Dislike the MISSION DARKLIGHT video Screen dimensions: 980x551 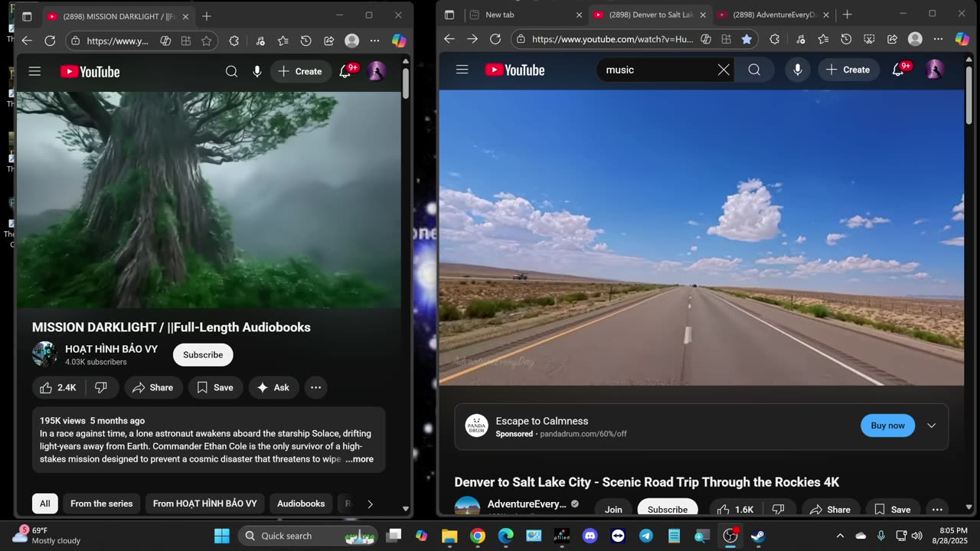coord(101,388)
